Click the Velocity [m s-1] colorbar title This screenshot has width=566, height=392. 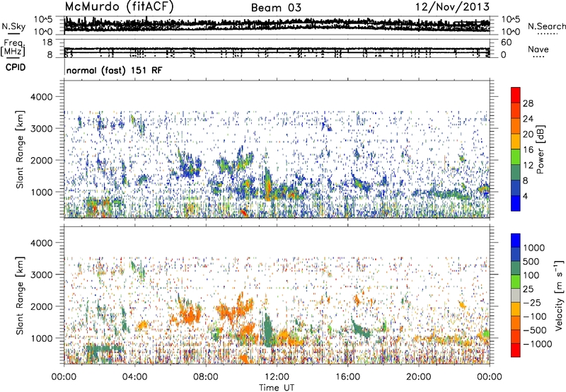point(559,296)
